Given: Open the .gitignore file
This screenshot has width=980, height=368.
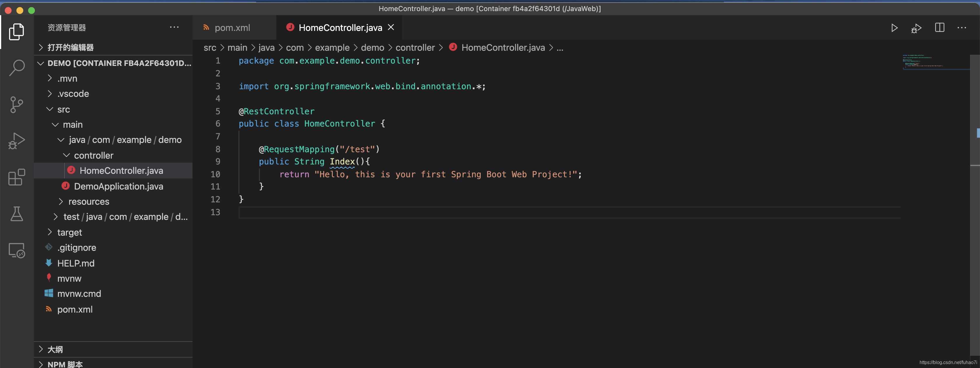Looking at the screenshot, I should coord(113,248).
